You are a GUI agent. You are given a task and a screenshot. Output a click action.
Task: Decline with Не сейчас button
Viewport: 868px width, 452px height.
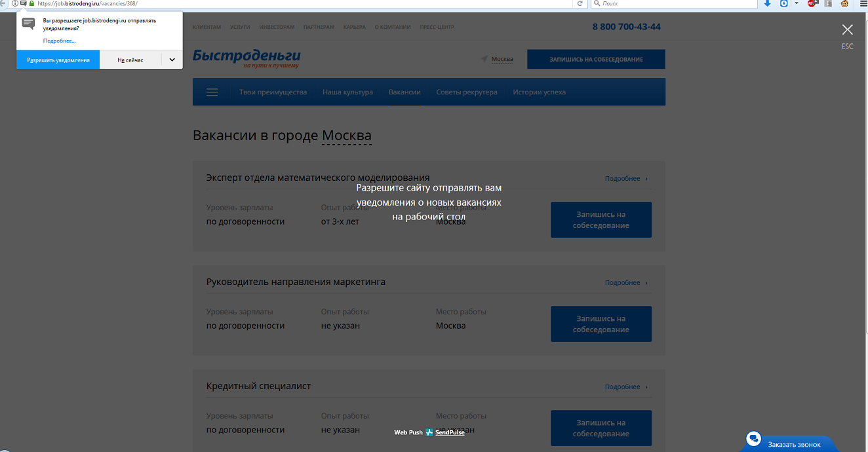[130, 60]
